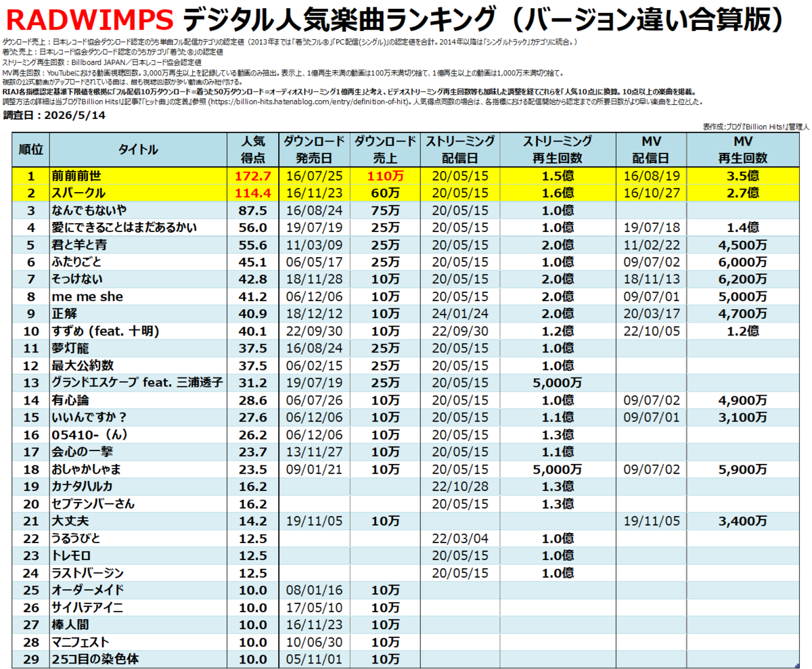Image resolution: width=812 pixels, height=669 pixels.
Task: Select すずめ (feat. 十明) title cell
Action: pos(139,331)
